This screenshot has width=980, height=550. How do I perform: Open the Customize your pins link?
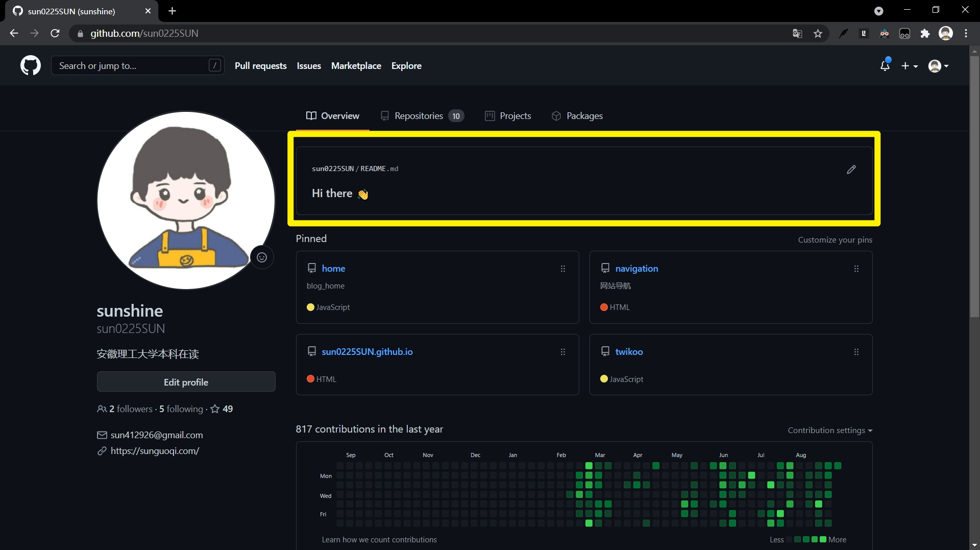click(835, 240)
